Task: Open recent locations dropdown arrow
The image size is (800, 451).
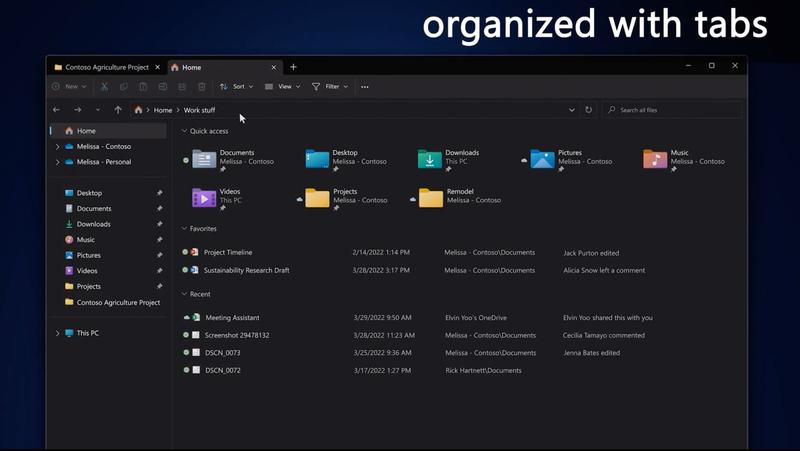Action: 98,110
